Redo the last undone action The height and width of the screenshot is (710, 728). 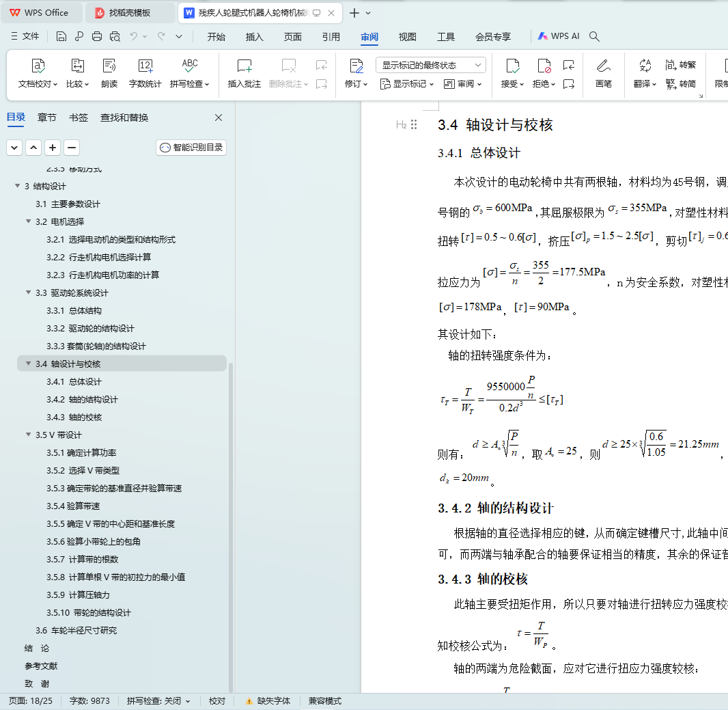pyautogui.click(x=161, y=36)
